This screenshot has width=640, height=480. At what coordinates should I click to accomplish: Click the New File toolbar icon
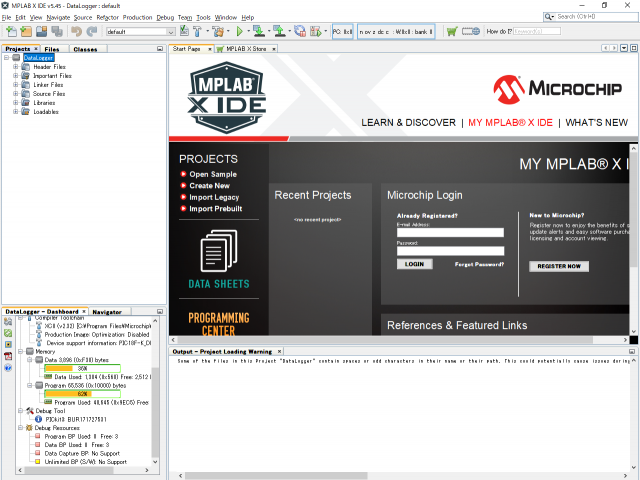pos(11,31)
